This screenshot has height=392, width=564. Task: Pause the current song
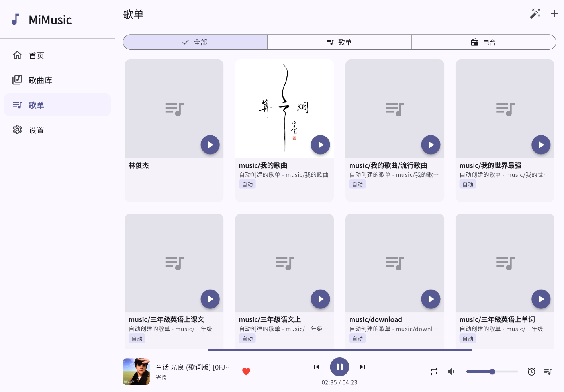339,367
